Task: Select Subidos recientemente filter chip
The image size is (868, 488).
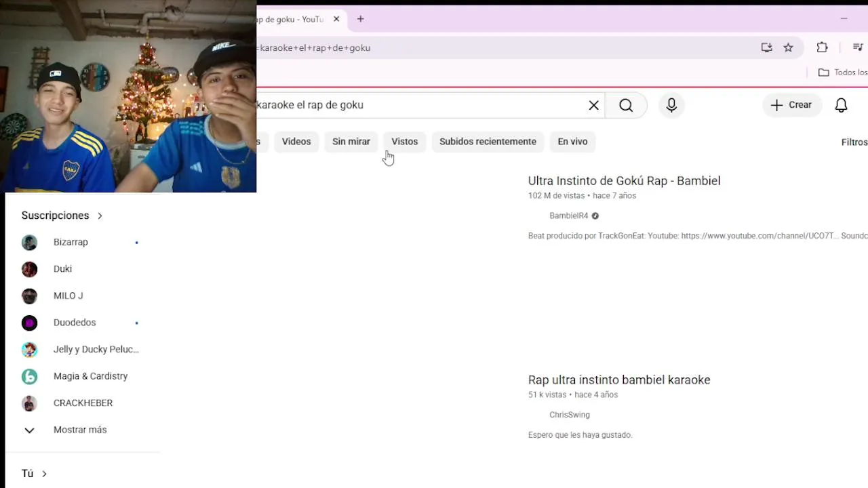Action: tap(488, 142)
